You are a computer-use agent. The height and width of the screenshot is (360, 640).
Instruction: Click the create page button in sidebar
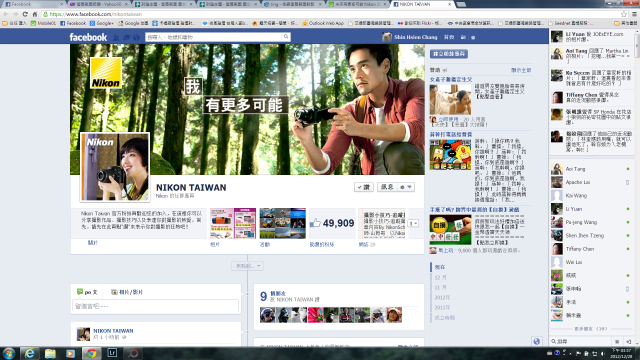tap(449, 53)
